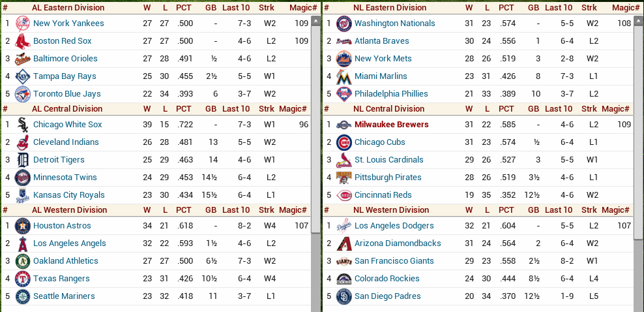Open the Milwaukee Brewers team link
This screenshot has height=312, width=644.
(391, 125)
